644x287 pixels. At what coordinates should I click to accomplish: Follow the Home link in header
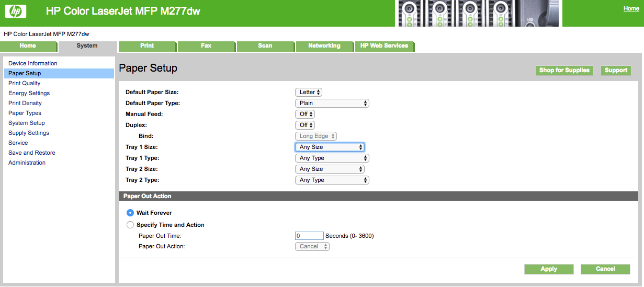tap(631, 8)
